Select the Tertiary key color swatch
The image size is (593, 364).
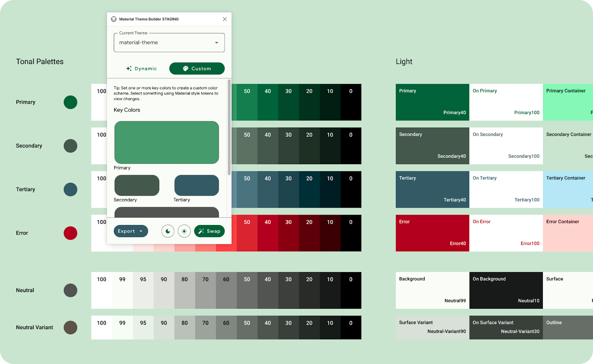pos(196,185)
